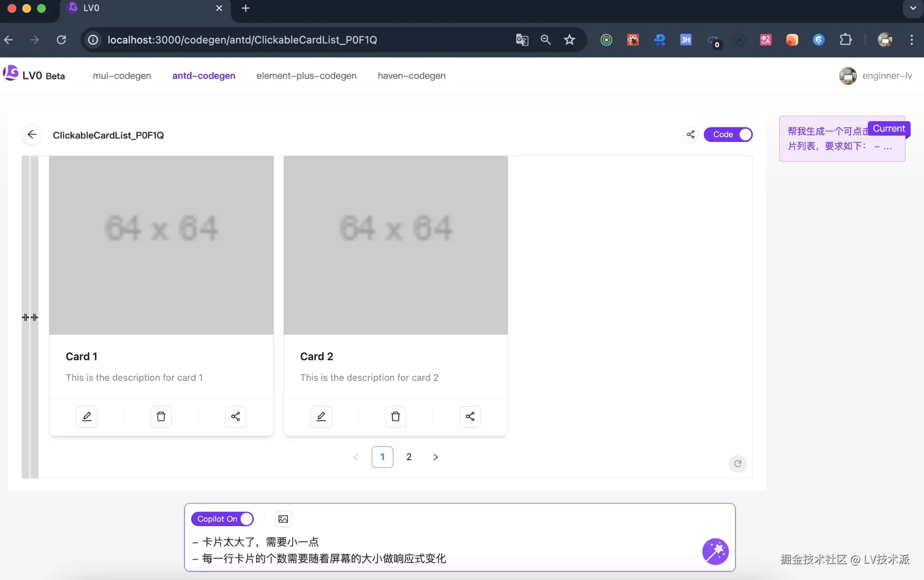Bookmark page with the star icon

[569, 40]
